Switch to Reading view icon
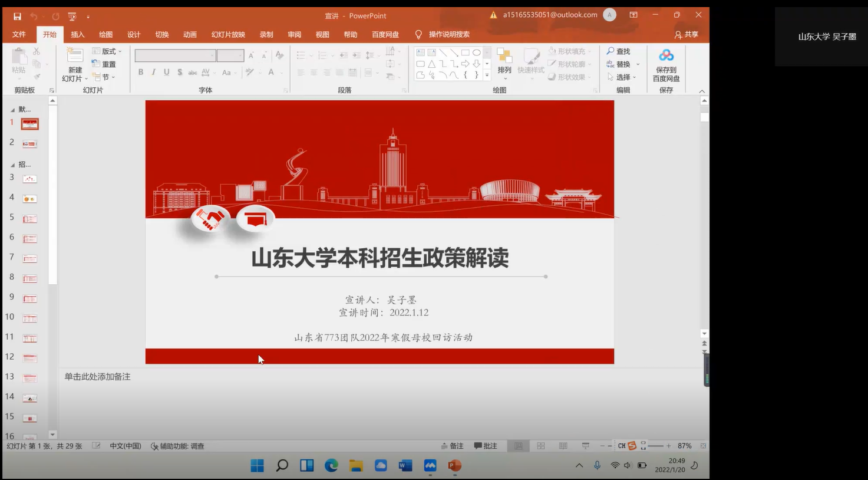 point(563,446)
